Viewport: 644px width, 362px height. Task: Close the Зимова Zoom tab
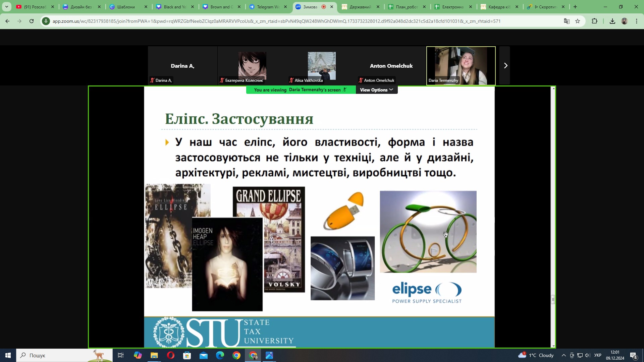[332, 7]
